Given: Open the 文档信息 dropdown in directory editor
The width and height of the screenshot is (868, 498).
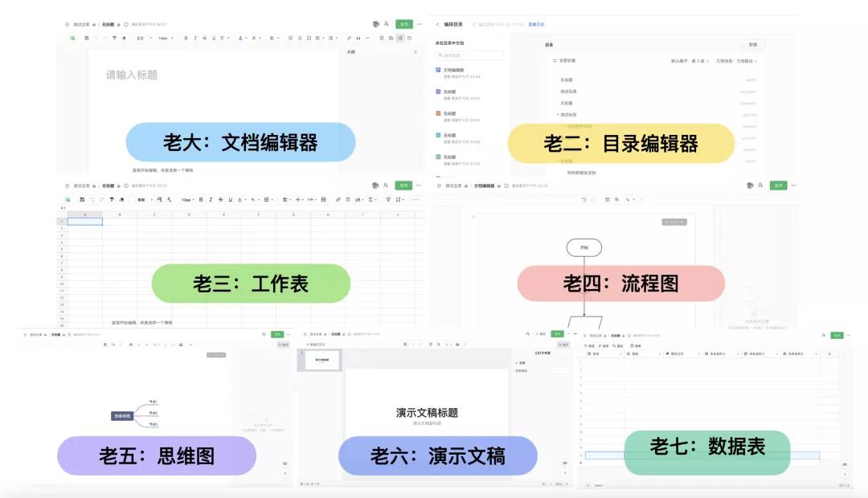Looking at the screenshot, I should pos(737,61).
